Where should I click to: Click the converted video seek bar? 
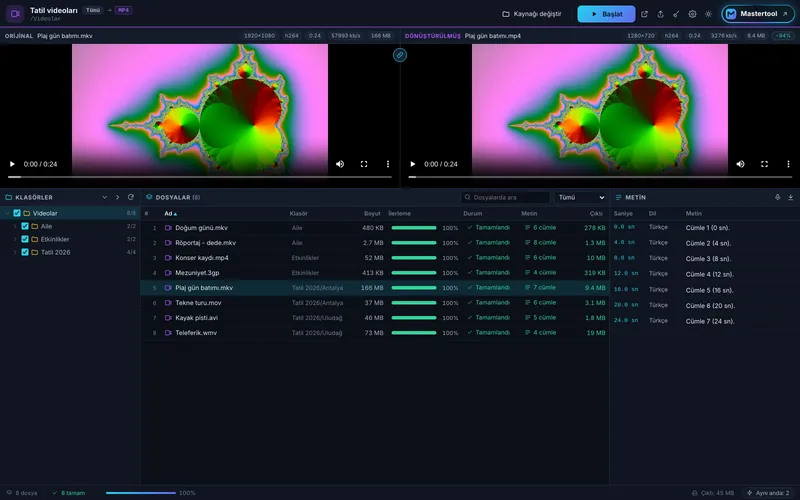tap(600, 177)
